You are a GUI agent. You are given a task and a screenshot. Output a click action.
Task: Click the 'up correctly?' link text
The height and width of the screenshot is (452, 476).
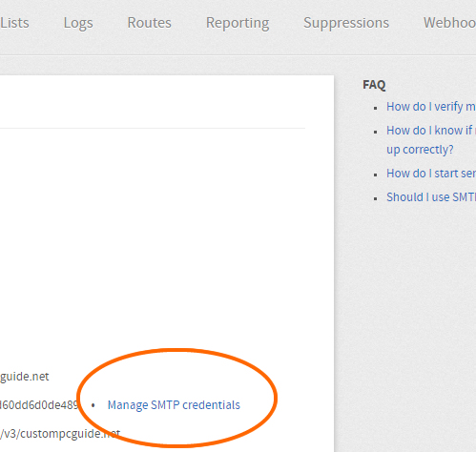[x=420, y=150]
